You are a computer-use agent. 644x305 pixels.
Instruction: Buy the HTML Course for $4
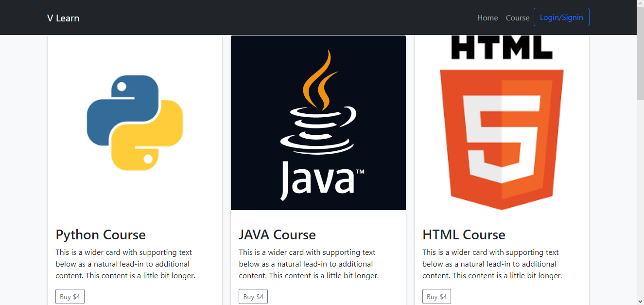pyautogui.click(x=436, y=297)
